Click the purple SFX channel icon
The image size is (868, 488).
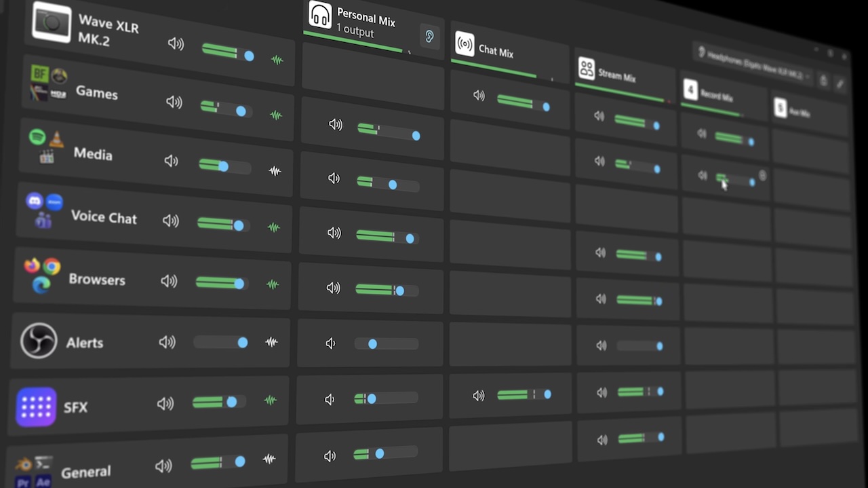pyautogui.click(x=36, y=407)
